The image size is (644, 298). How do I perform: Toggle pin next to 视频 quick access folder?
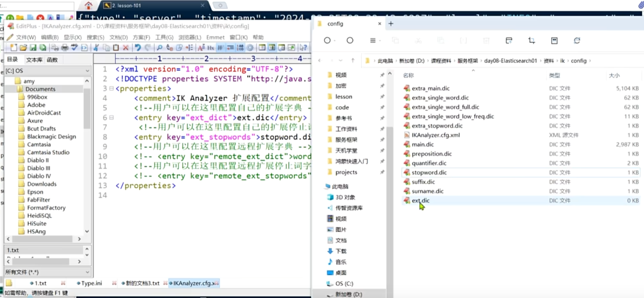[x=382, y=75]
